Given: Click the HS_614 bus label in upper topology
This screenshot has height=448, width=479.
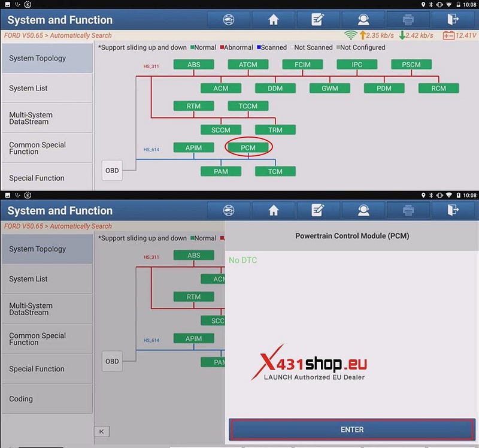Looking at the screenshot, I should click(151, 150).
